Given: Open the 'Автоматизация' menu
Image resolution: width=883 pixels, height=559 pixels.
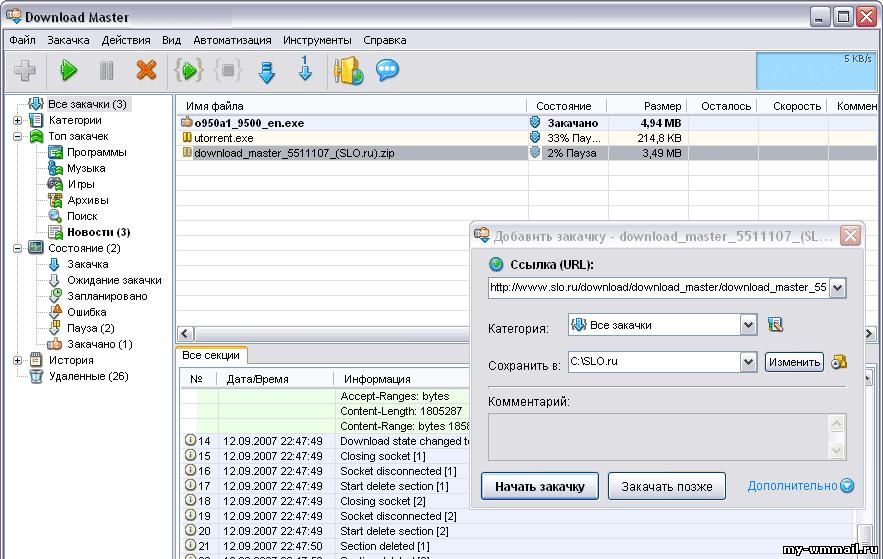Looking at the screenshot, I should click(x=232, y=40).
